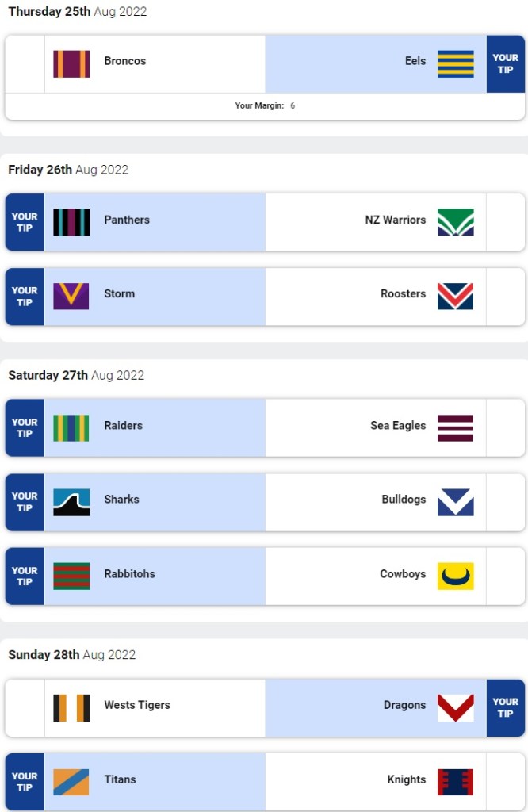The height and width of the screenshot is (812, 528).
Task: Click the Roosters jersey icon
Action: (x=455, y=296)
